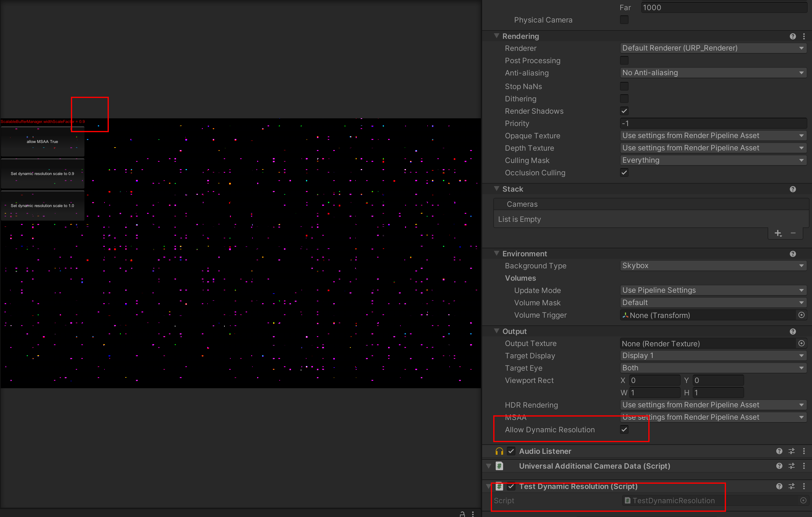Open object picker for Volume Trigger
This screenshot has width=812, height=517.
click(x=801, y=315)
